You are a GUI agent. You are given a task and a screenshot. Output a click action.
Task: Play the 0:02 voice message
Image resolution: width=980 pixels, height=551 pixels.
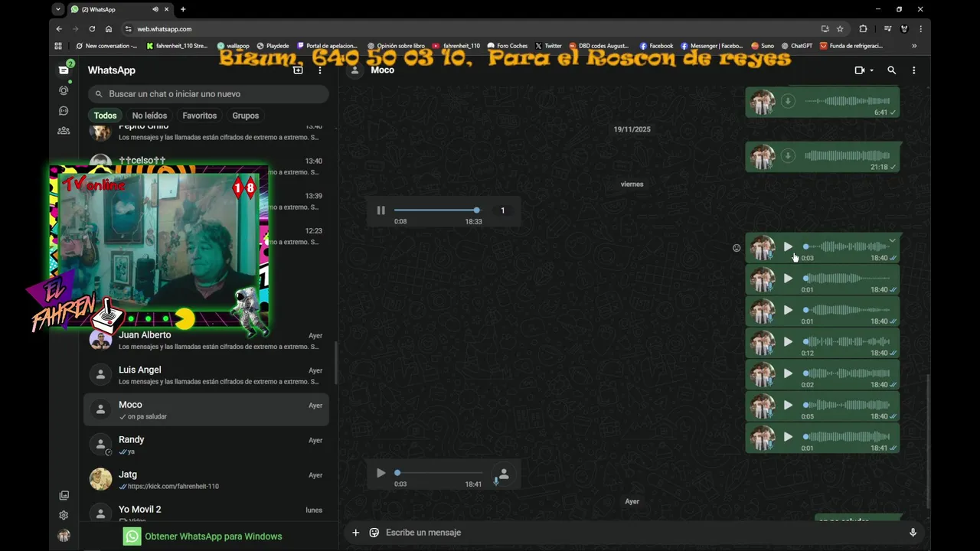pyautogui.click(x=788, y=373)
